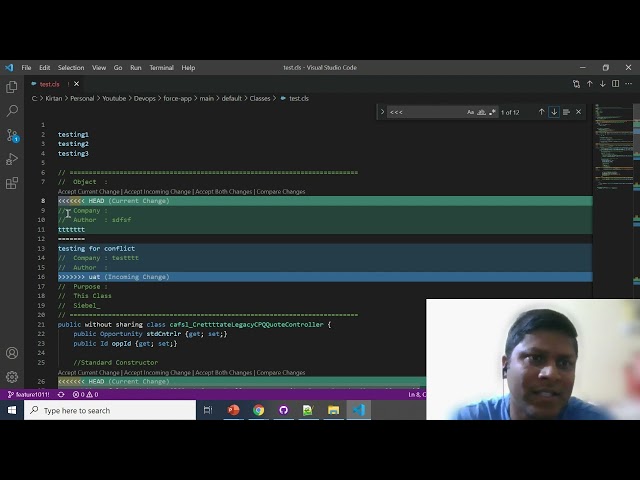Go to next match in find widget

554,112
